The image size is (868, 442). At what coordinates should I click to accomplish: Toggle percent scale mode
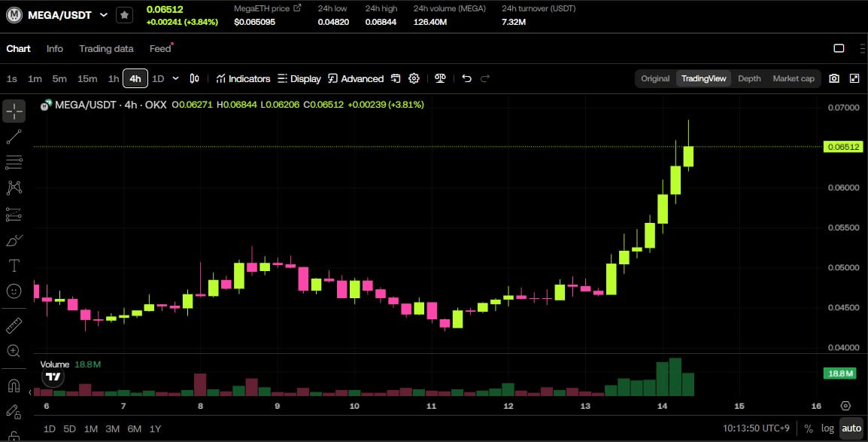[809, 428]
